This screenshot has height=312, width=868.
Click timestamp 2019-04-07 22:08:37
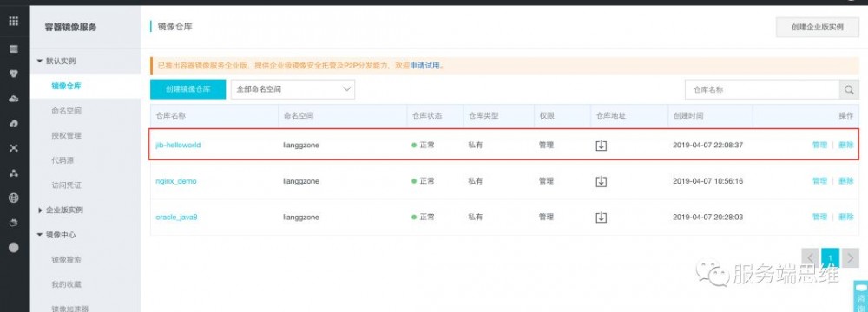(707, 146)
